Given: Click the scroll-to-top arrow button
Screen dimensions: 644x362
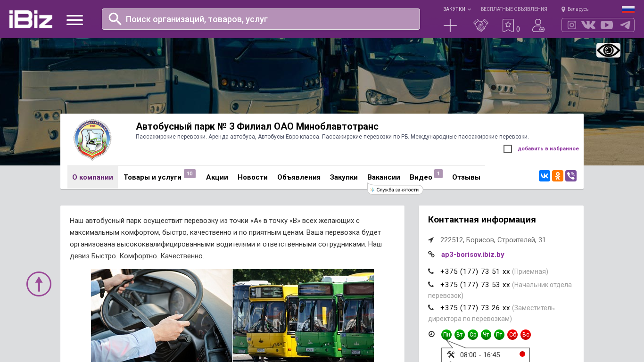Looking at the screenshot, I should click(39, 284).
